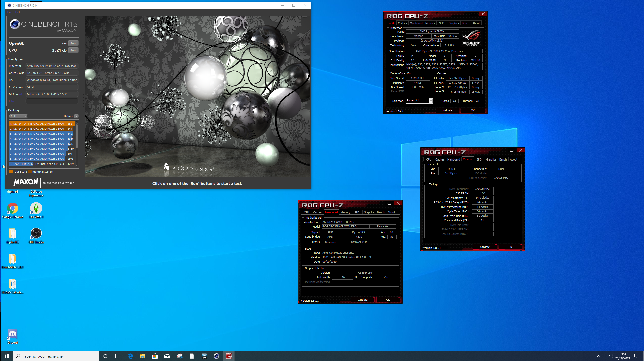Open Snipping tool icon in taskbar
The height and width of the screenshot is (361, 644).
click(x=180, y=356)
